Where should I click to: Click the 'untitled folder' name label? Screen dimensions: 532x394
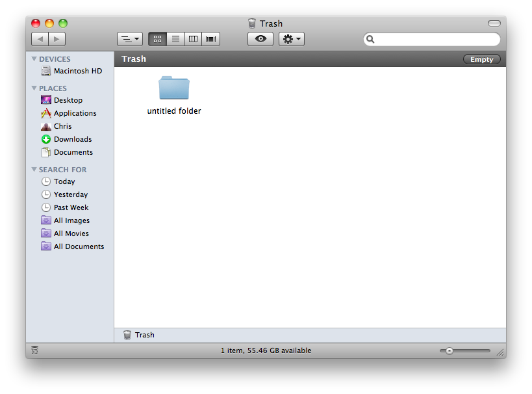pyautogui.click(x=174, y=111)
